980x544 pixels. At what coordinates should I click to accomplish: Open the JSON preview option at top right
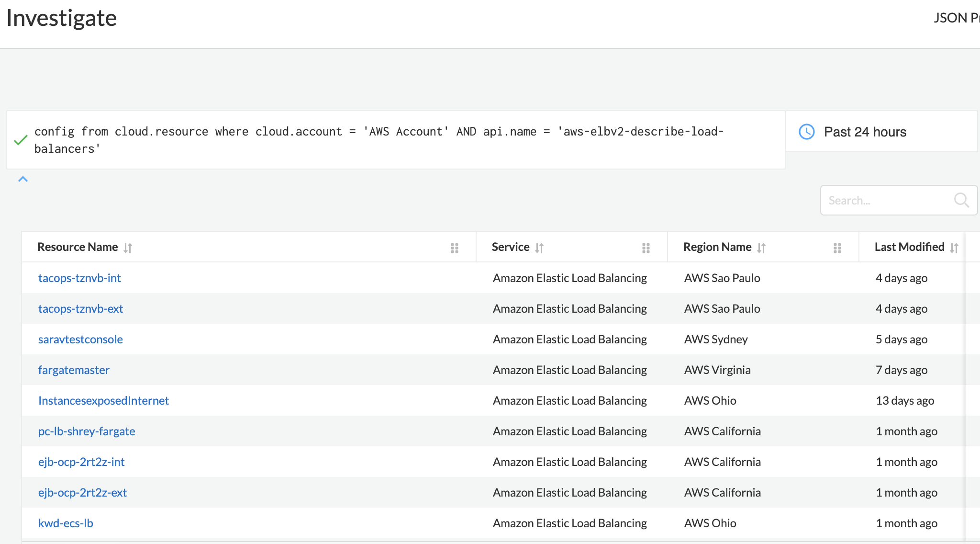(x=956, y=18)
